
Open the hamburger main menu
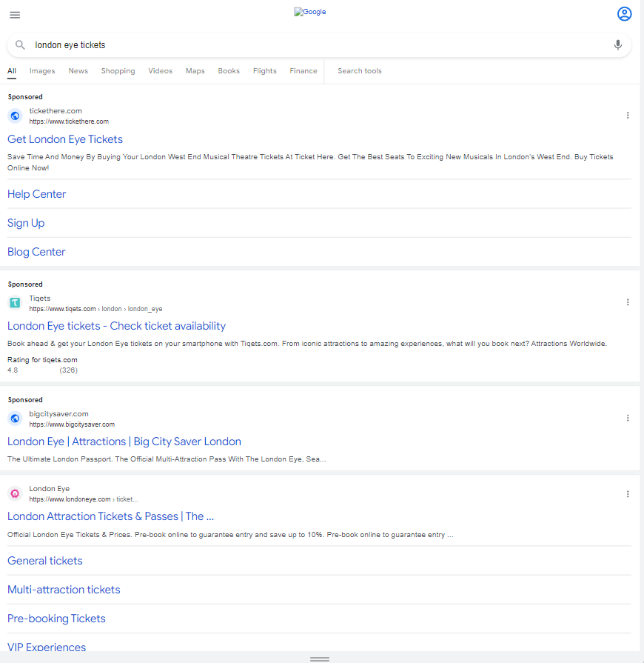15,15
